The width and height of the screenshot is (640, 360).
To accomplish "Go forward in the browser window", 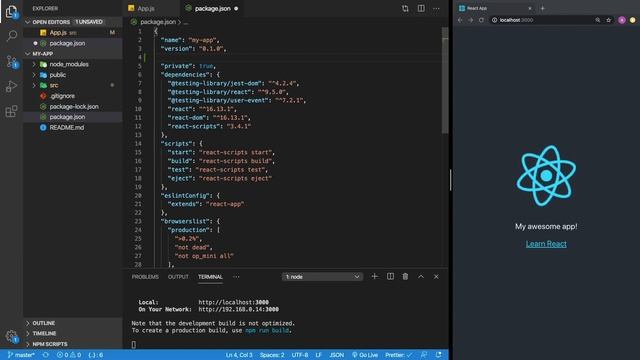I will (x=471, y=20).
